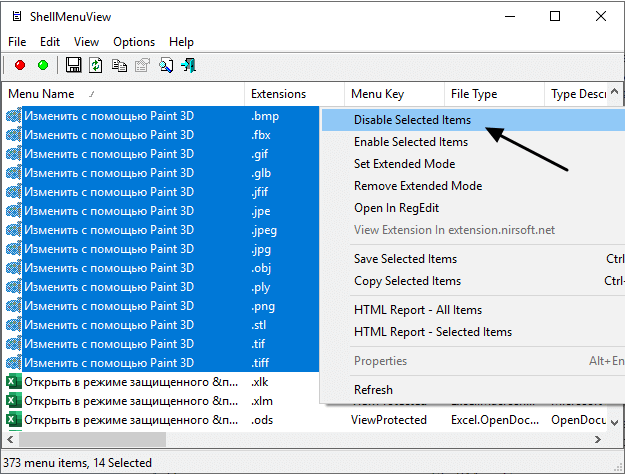Choose Copy Selected Items in context menu
This screenshot has width=625, height=474.
473,281
